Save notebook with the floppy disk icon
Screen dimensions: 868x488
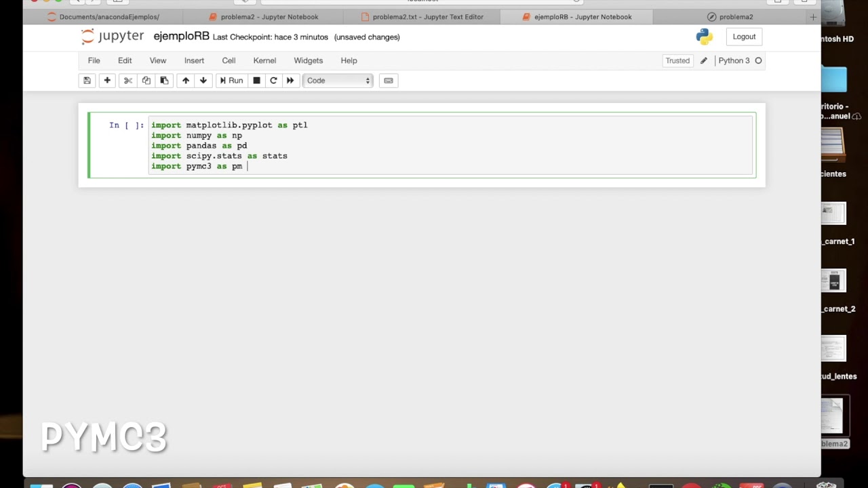click(x=87, y=81)
